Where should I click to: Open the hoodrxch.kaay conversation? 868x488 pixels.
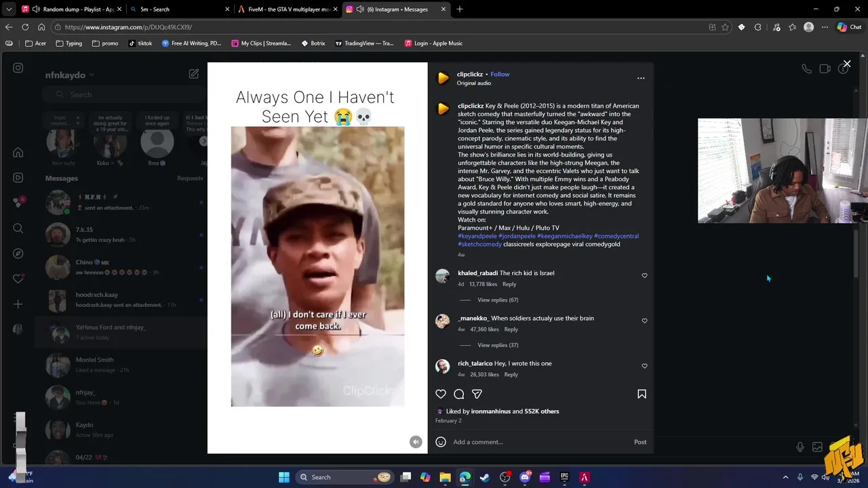pos(122,300)
